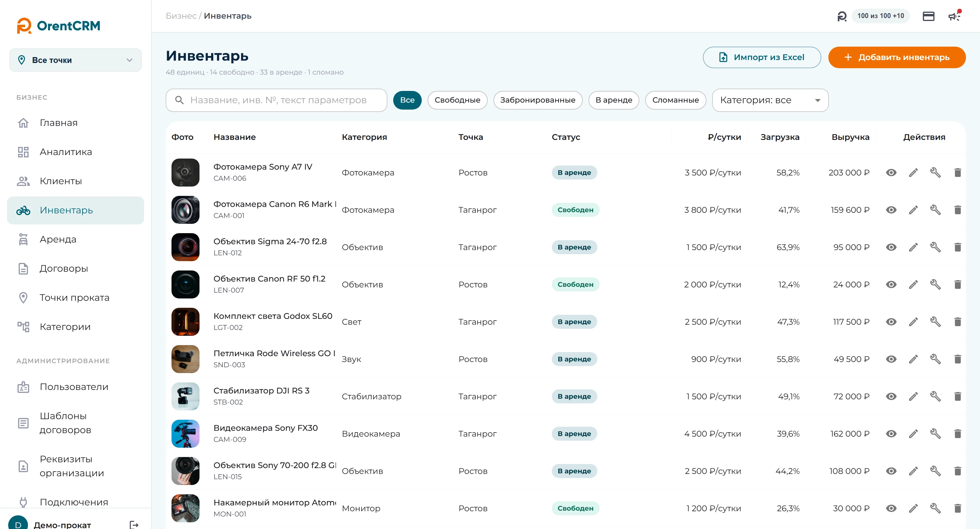Open Договоры page from sidebar
The height and width of the screenshot is (529, 980).
coord(75,268)
